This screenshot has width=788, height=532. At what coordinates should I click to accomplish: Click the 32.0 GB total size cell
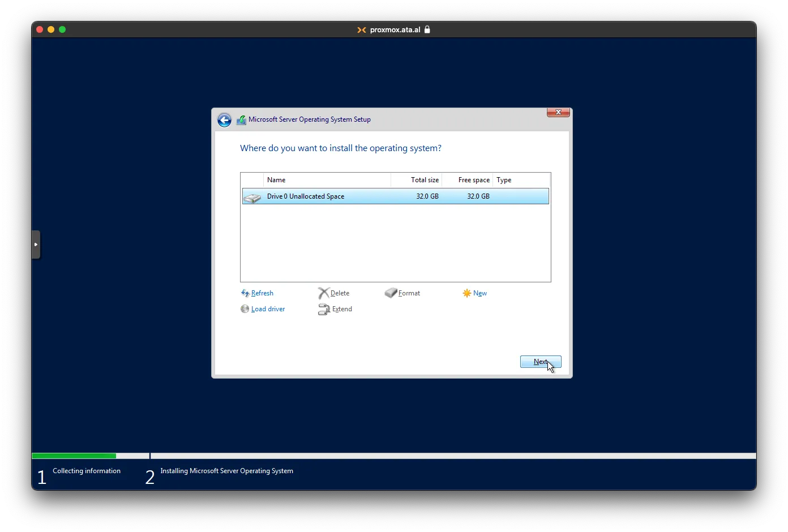pos(427,196)
